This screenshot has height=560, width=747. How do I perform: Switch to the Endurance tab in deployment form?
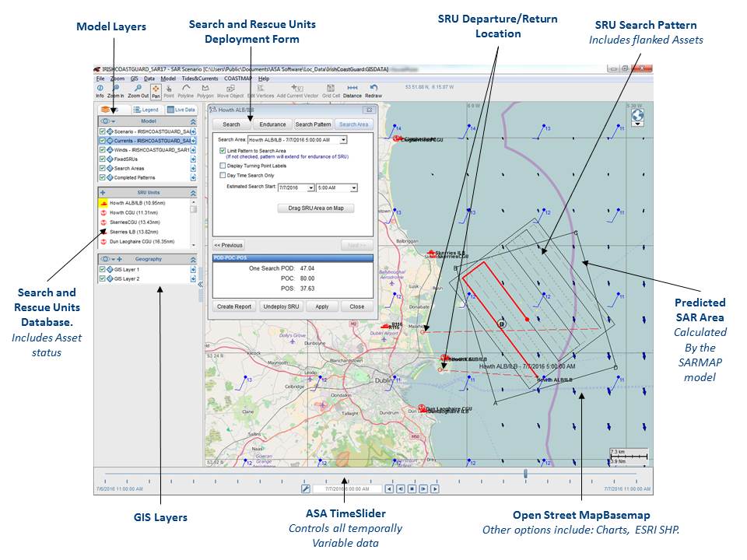(272, 124)
